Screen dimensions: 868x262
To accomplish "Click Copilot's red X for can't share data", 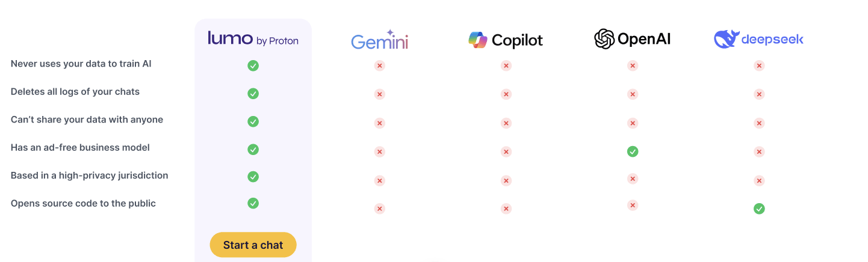I will 506,123.
